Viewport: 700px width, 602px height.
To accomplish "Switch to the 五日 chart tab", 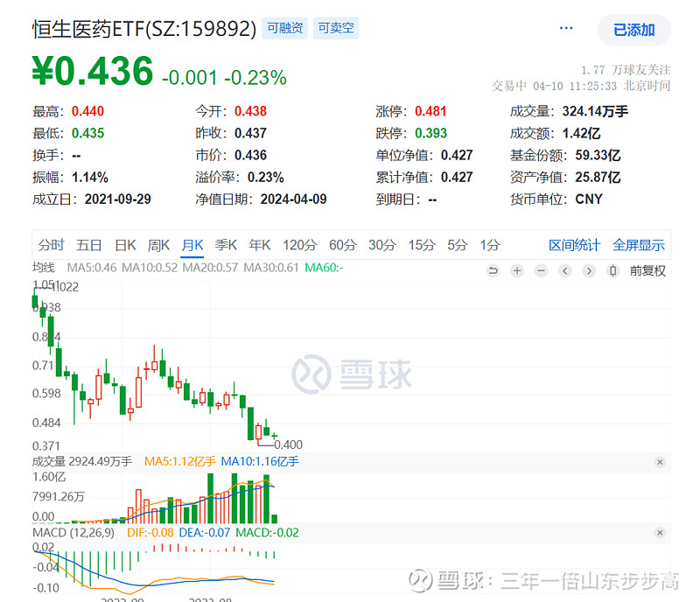I will [89, 245].
